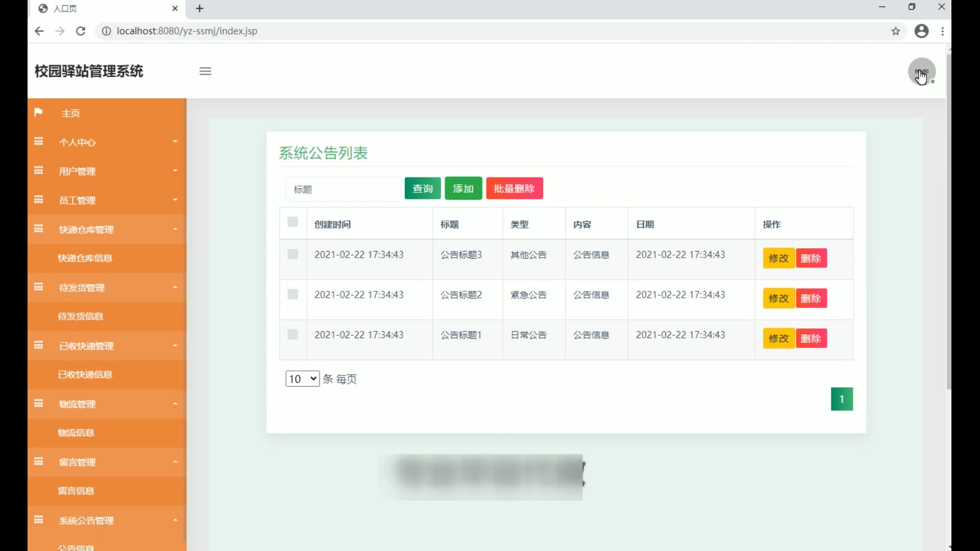Click grid icon next to 物流管理
This screenshot has height=551, width=980.
coord(39,404)
